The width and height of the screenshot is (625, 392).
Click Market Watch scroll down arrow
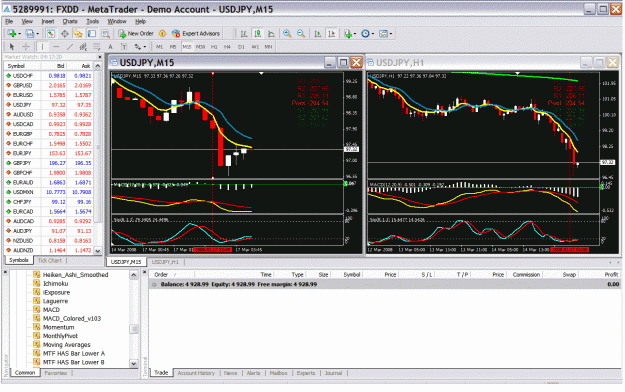point(98,251)
